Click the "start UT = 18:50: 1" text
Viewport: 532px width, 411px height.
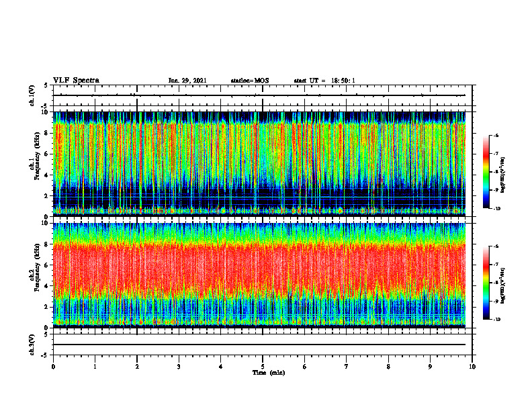(x=324, y=81)
